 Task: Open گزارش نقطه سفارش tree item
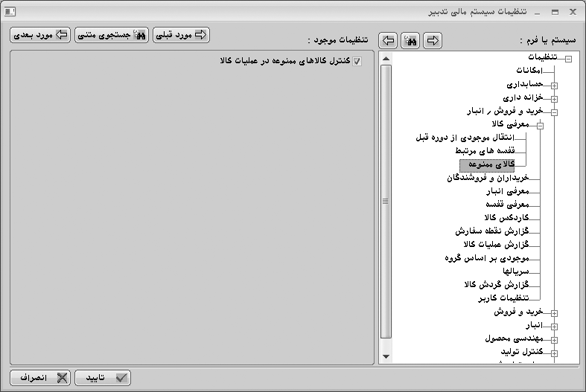491,231
